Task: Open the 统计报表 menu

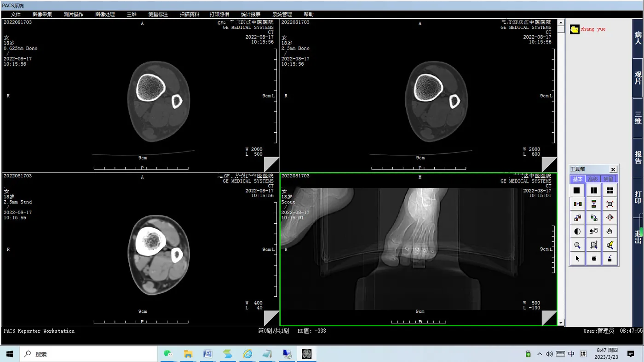Action: (251, 14)
